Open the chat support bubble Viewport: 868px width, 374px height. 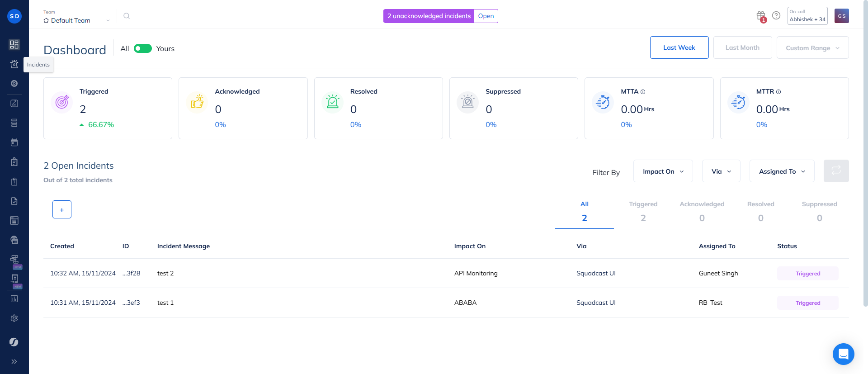coord(843,354)
